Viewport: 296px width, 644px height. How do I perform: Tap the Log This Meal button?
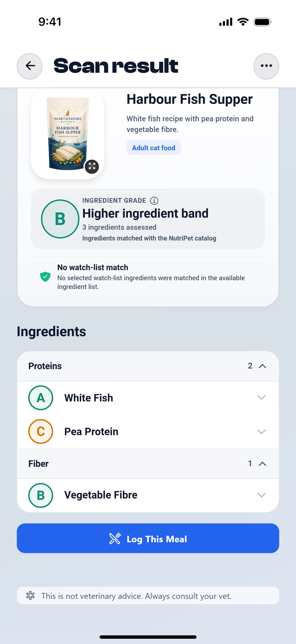tap(148, 538)
